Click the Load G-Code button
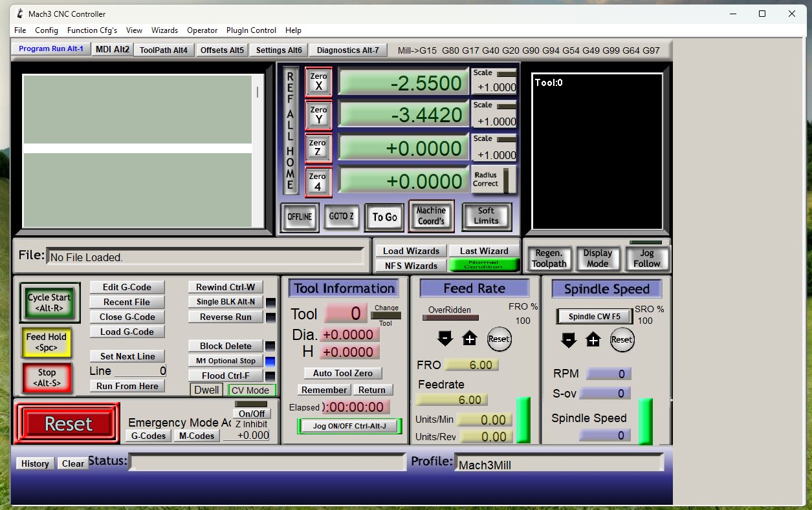The image size is (812, 510). 127,332
